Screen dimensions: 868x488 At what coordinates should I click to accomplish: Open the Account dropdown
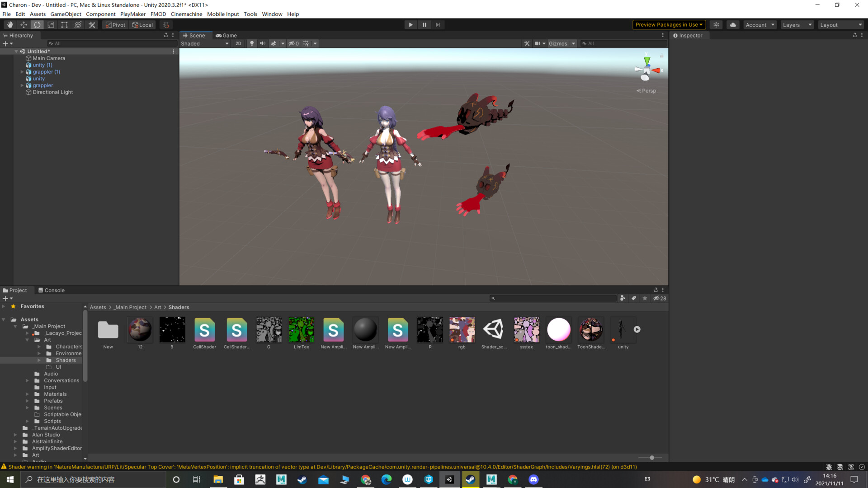[760, 25]
